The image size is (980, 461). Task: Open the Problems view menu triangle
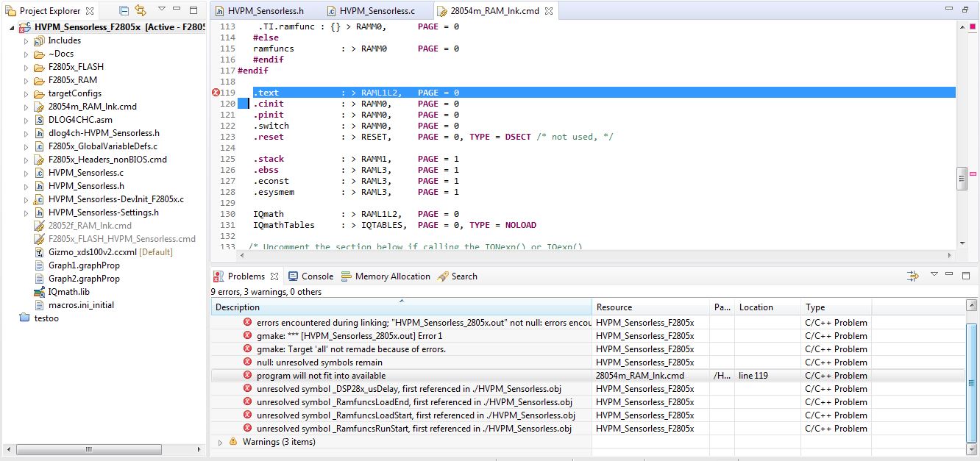[x=934, y=275]
